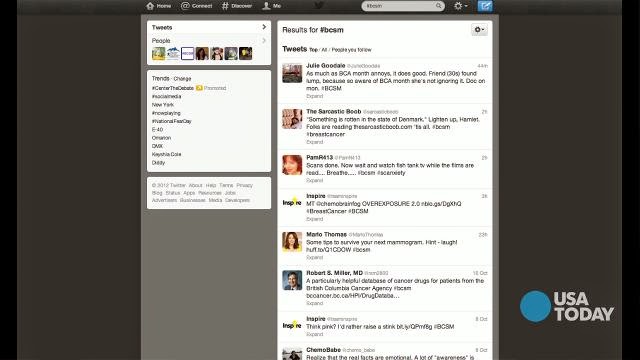This screenshot has height=360, width=640.
Task: Open last People avatar thumbnail
Action: click(245, 53)
